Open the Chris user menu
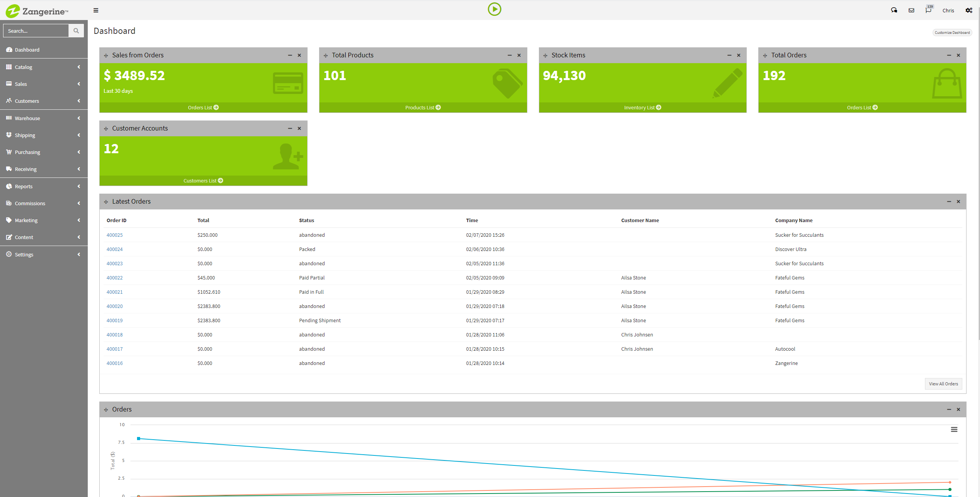This screenshot has width=980, height=497. [x=948, y=10]
